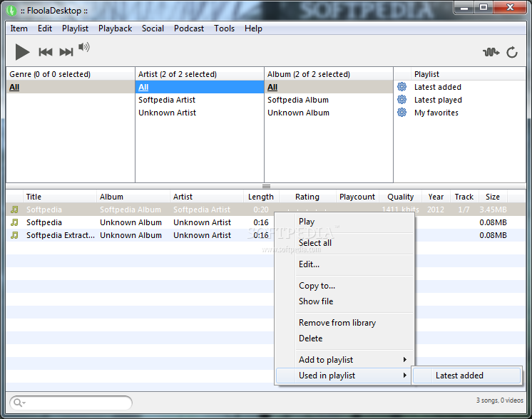Start playback with the Play button
This screenshot has width=532, height=419.
(22, 52)
